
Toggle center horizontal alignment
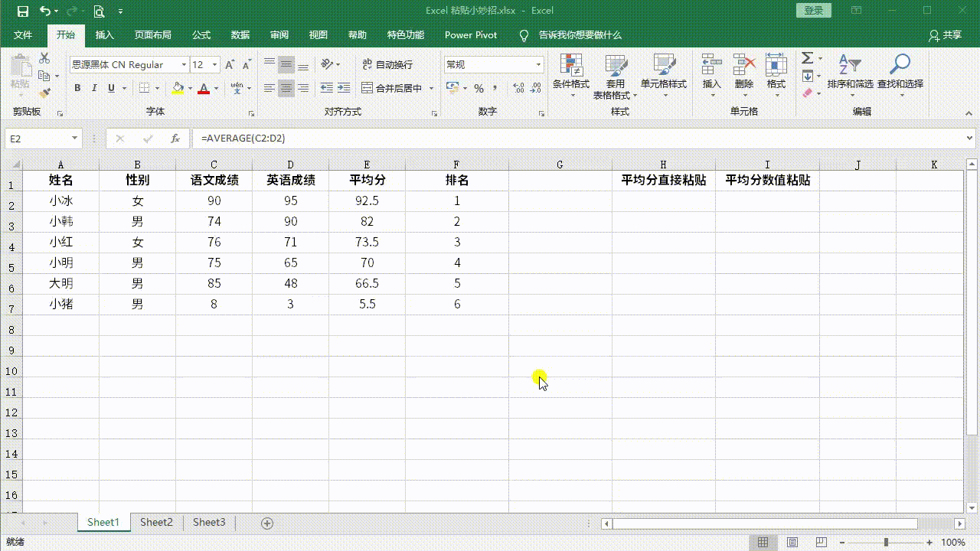(x=286, y=89)
